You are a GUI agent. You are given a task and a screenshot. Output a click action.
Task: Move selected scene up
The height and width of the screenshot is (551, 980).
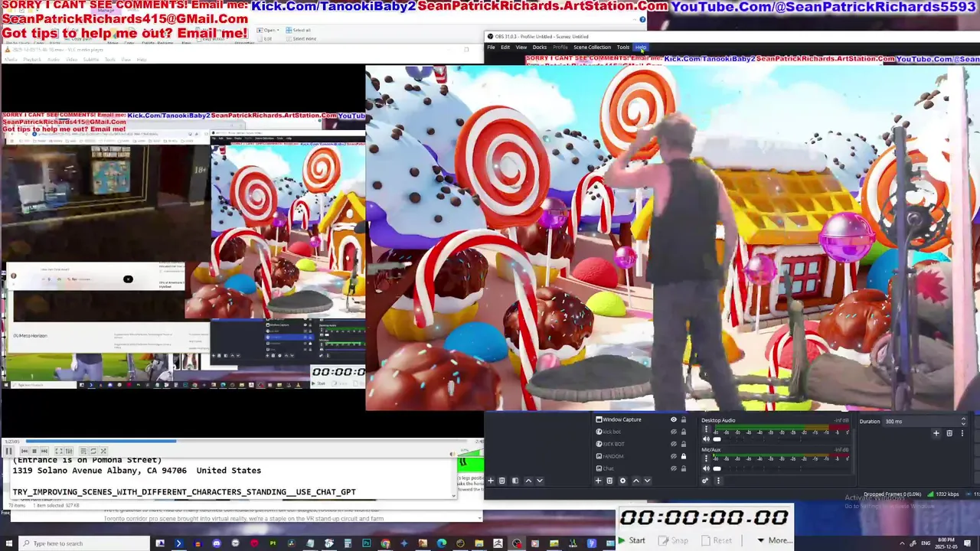pyautogui.click(x=528, y=481)
